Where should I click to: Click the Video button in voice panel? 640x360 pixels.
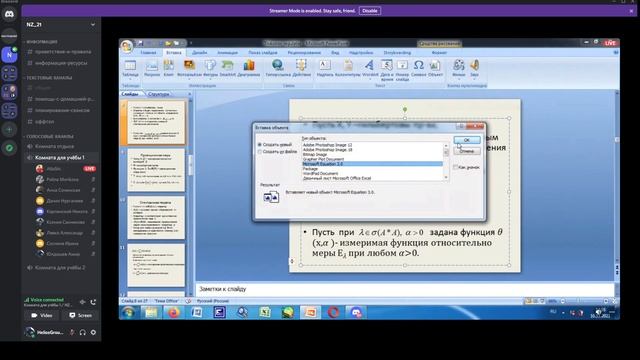tap(42, 315)
